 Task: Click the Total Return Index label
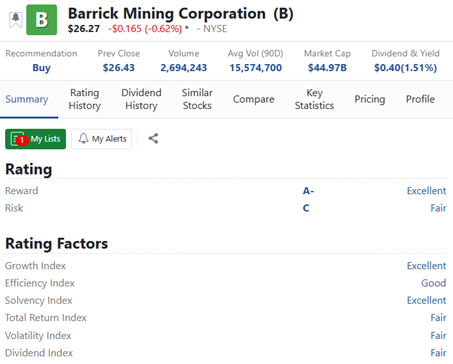pyautogui.click(x=46, y=318)
